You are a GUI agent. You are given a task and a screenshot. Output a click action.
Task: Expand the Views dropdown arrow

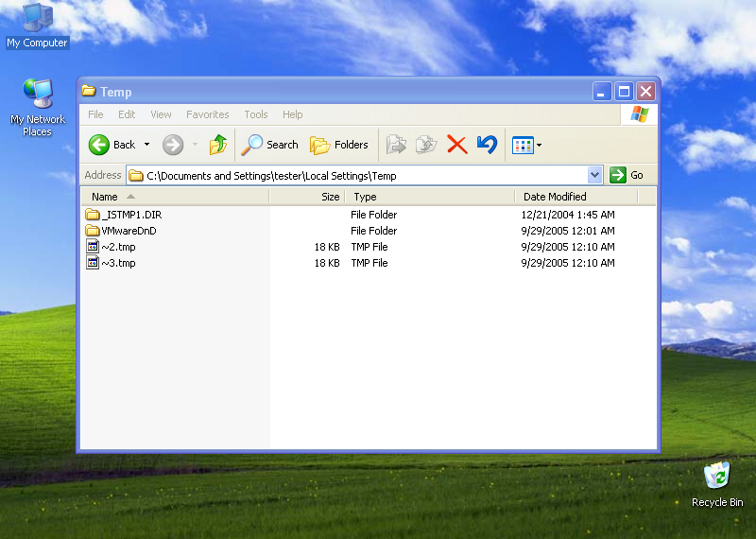coord(539,145)
